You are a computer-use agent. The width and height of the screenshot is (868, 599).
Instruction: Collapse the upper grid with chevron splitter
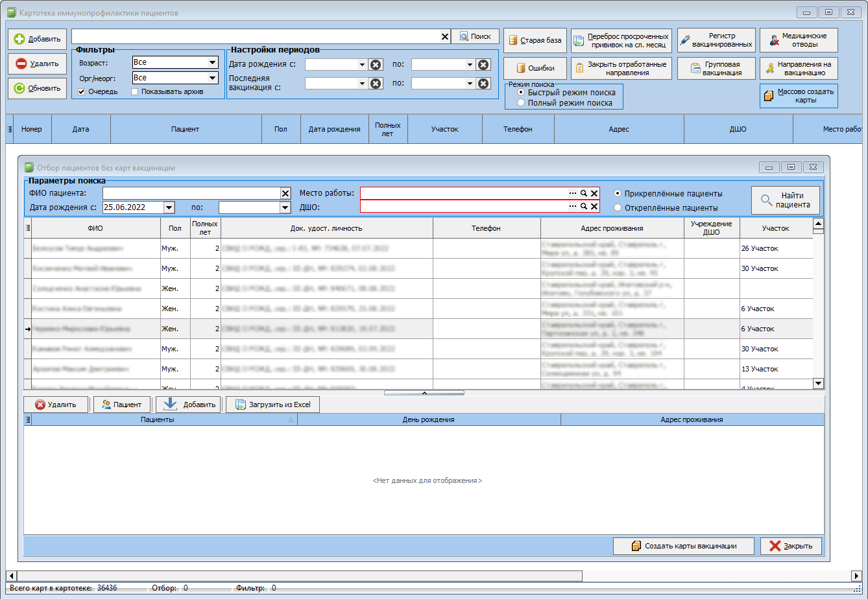pos(424,393)
